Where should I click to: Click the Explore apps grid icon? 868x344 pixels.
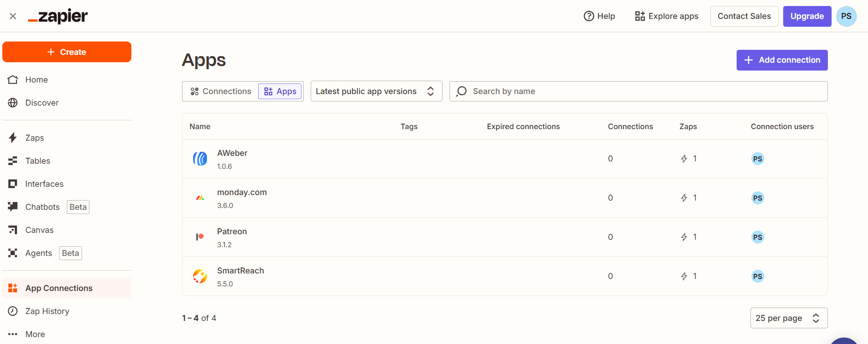pos(640,16)
